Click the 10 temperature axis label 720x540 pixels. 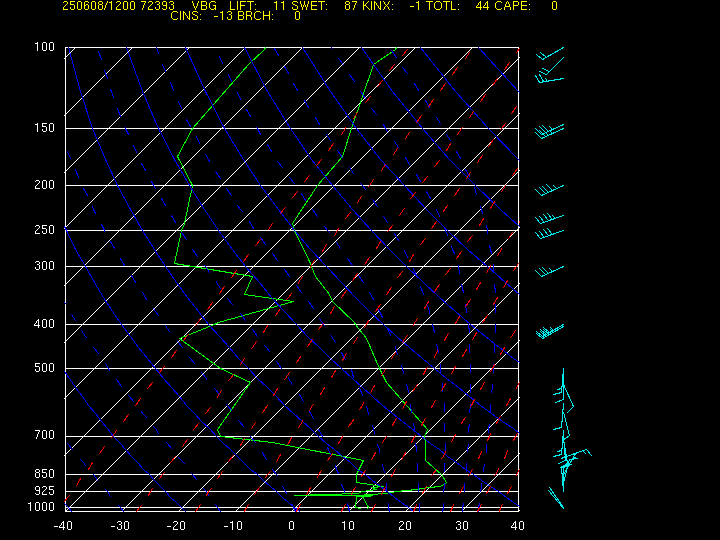pos(348,526)
